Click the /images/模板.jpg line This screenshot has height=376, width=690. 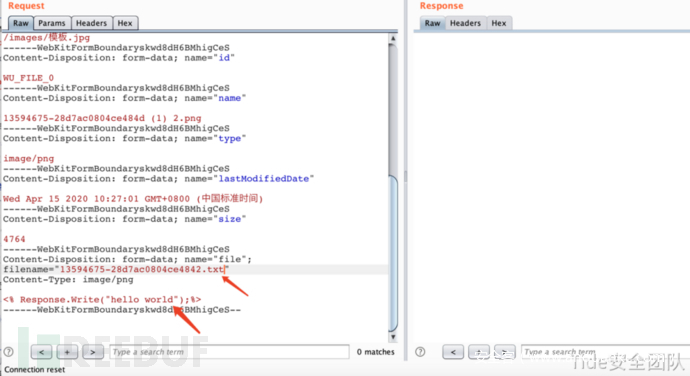point(47,37)
